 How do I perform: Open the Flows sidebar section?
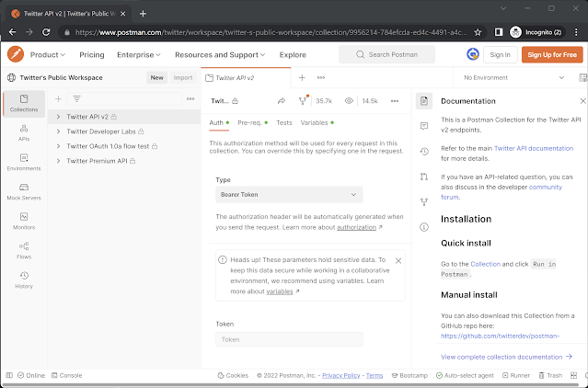(24, 251)
